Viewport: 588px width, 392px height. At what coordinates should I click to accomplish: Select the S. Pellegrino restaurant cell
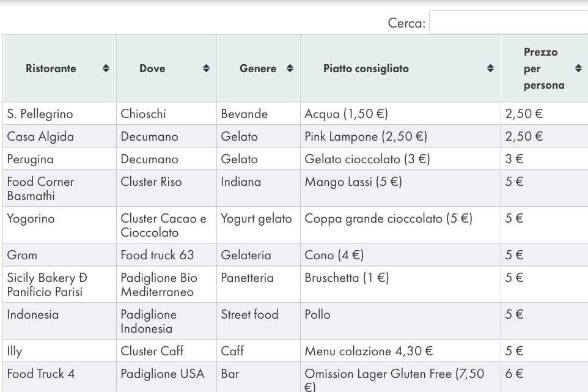[x=40, y=114]
